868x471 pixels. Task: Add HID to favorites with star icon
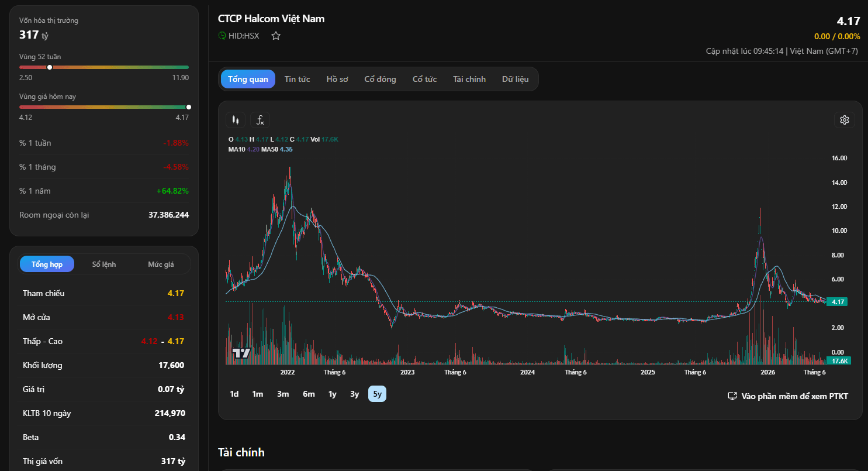click(x=276, y=36)
